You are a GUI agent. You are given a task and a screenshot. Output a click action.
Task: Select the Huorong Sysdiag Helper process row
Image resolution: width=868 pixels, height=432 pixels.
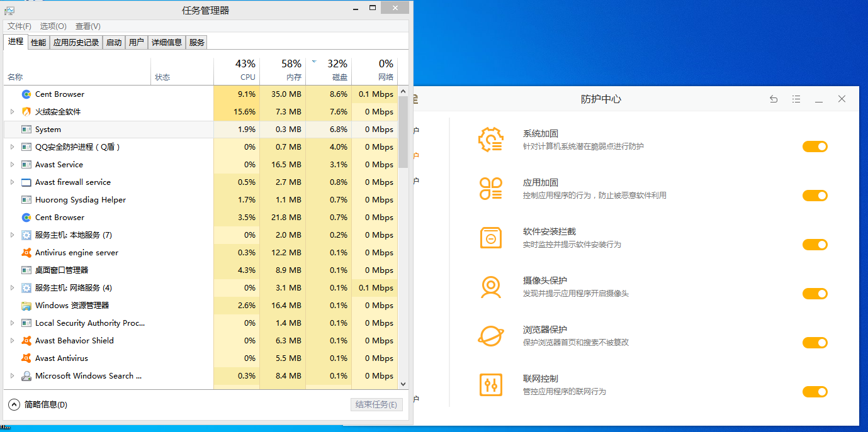click(x=81, y=200)
